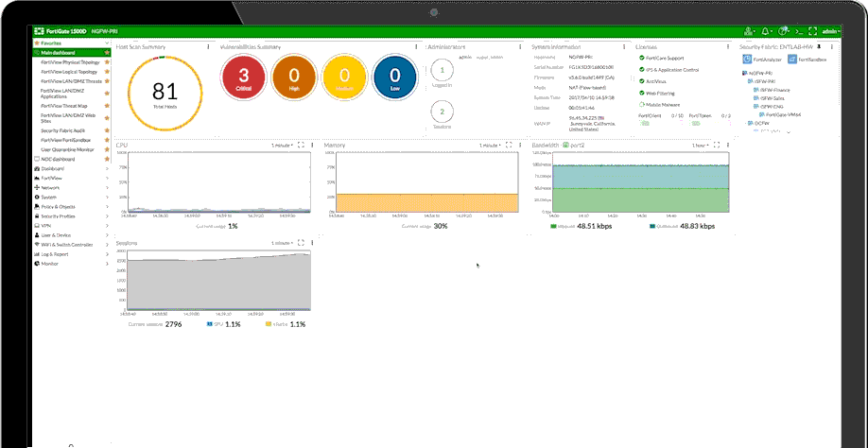Screen dimensions: 868x448
Task: Expand Sessions widget to fullscreen
Action: coord(301,243)
